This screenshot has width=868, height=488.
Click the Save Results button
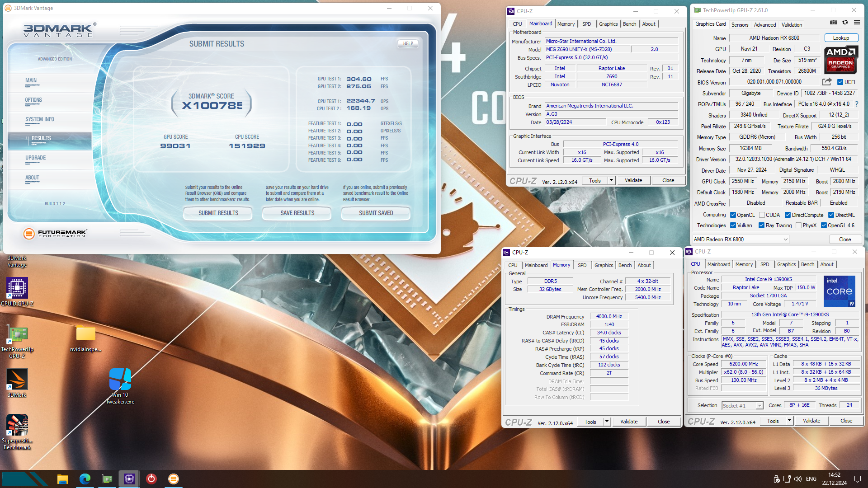click(297, 213)
